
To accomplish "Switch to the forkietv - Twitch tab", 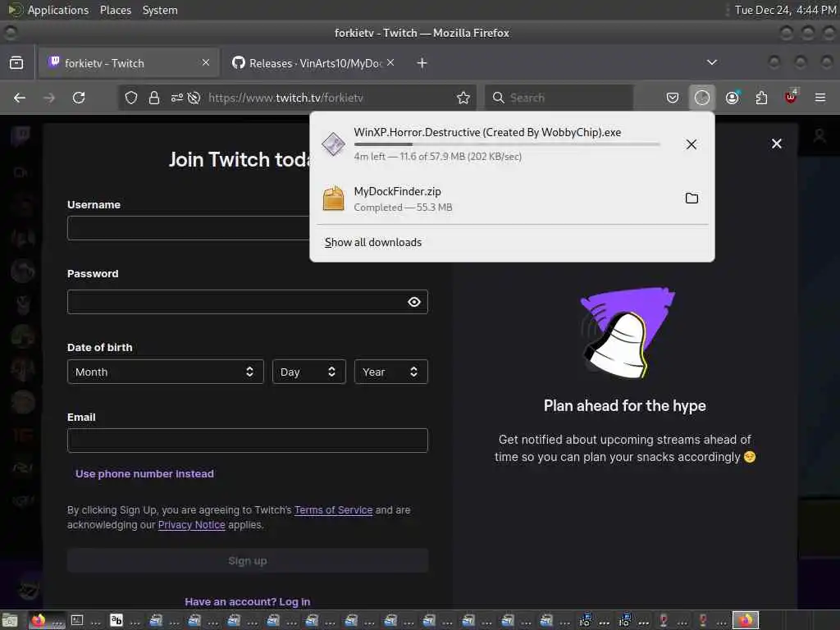I will click(129, 63).
